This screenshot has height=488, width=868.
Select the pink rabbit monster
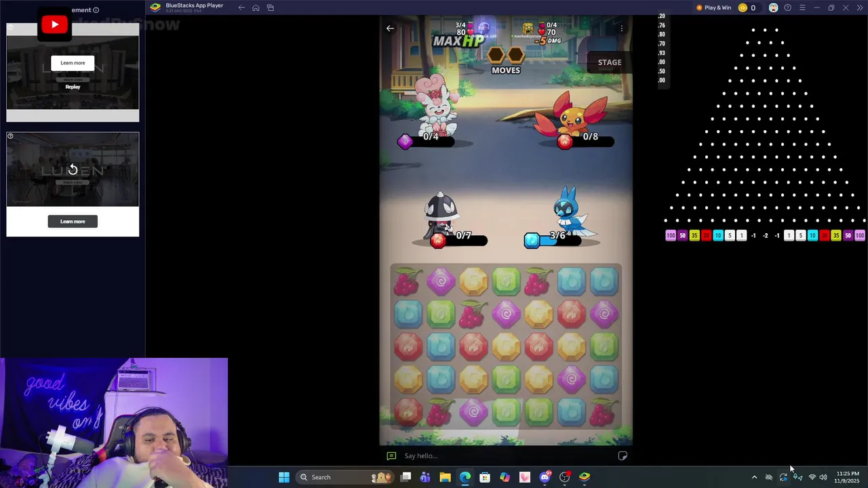click(x=436, y=106)
